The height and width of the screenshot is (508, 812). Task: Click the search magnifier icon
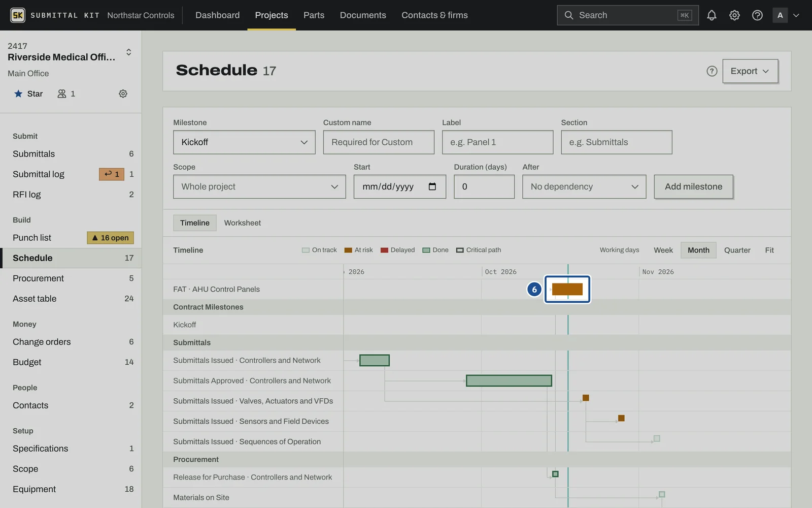point(569,15)
